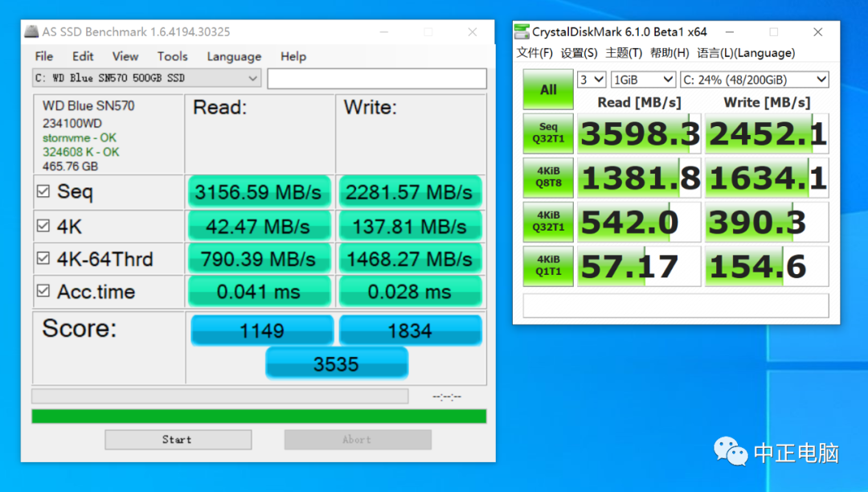Click the 324608 K - OK alignment text
Image resolution: width=868 pixels, height=492 pixels.
[81, 152]
